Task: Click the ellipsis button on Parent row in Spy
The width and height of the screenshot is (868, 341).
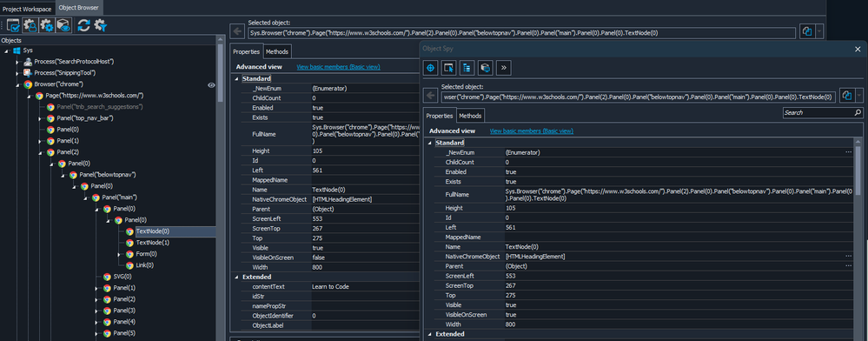Action: coord(848,266)
